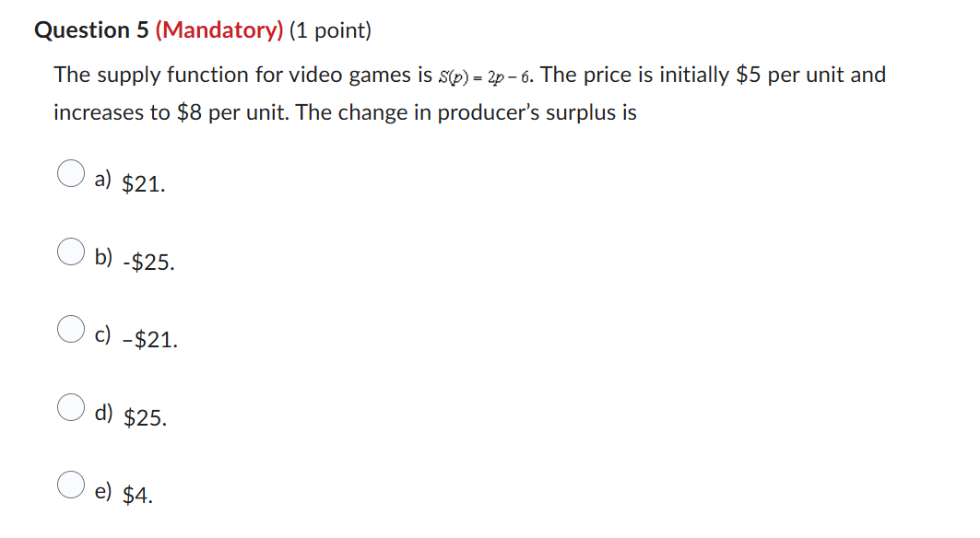This screenshot has width=980, height=538.
Task: Select radio button for option d
Action: 71,408
